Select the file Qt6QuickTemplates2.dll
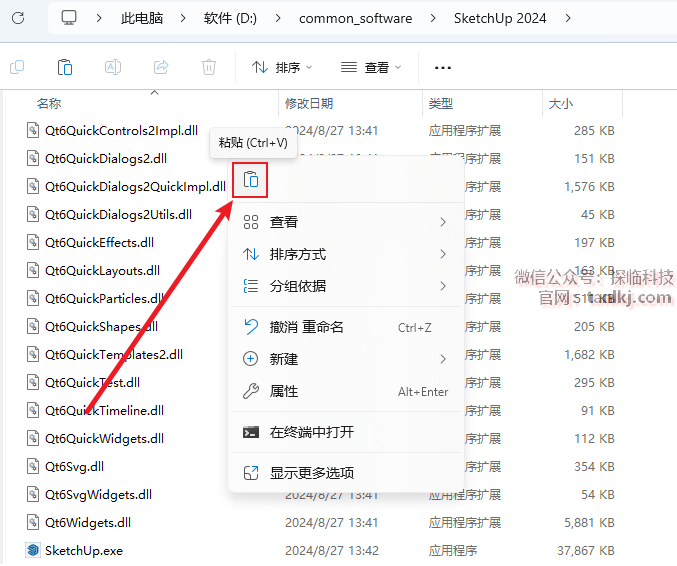 114,354
